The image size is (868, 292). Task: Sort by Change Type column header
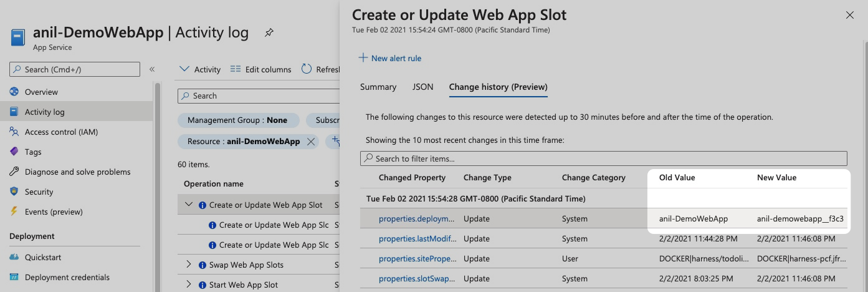(487, 178)
